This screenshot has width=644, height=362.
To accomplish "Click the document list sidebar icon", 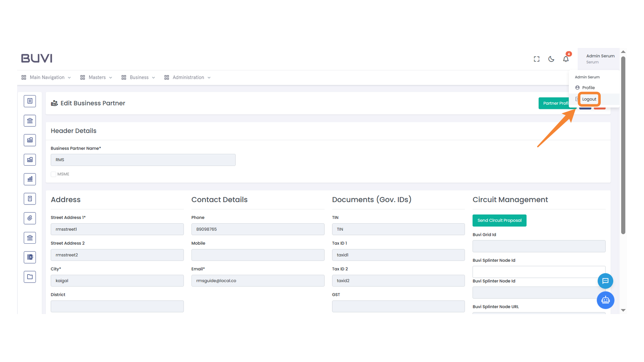I will 30,101.
